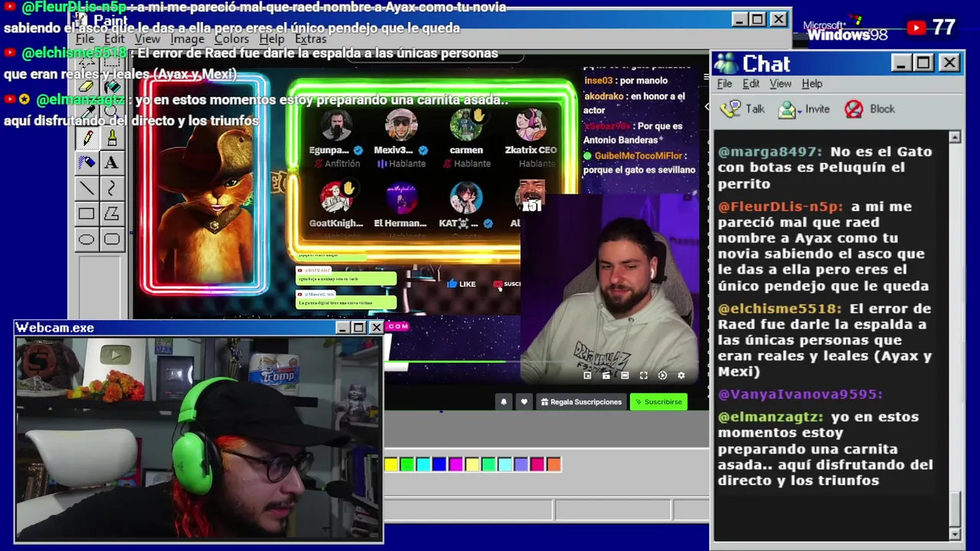The height and width of the screenshot is (551, 980).
Task: Click the Chat window scroll up arrow
Action: [955, 137]
